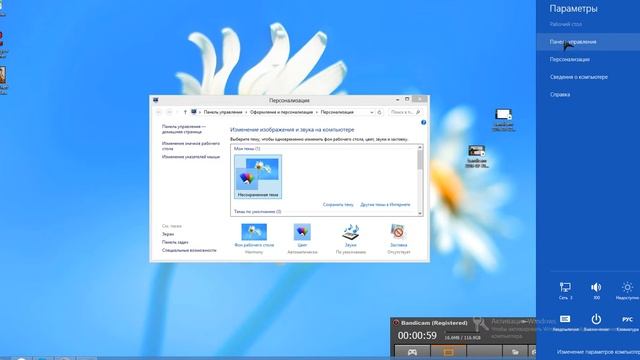The height and width of the screenshot is (360, 640).
Task: Open the Панель задач link
Action: [175, 242]
